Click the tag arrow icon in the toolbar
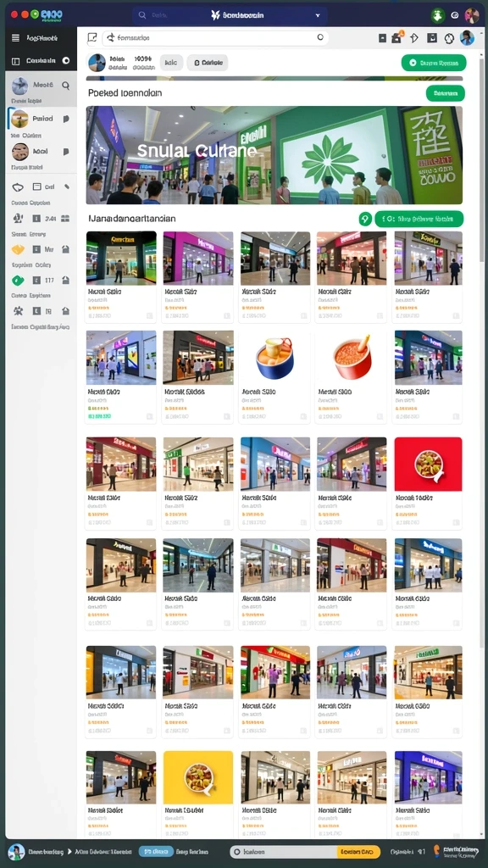This screenshot has height=868, width=488. 413,38
